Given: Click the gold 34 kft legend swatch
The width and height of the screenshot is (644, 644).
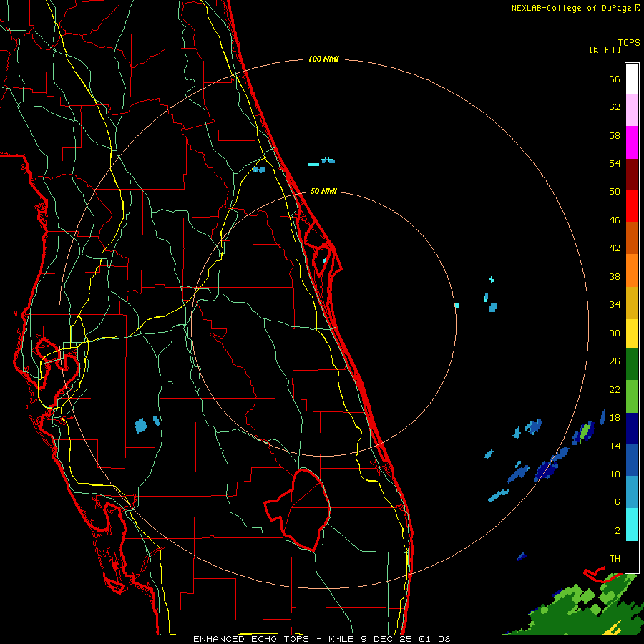Looking at the screenshot, I should 632,303.
